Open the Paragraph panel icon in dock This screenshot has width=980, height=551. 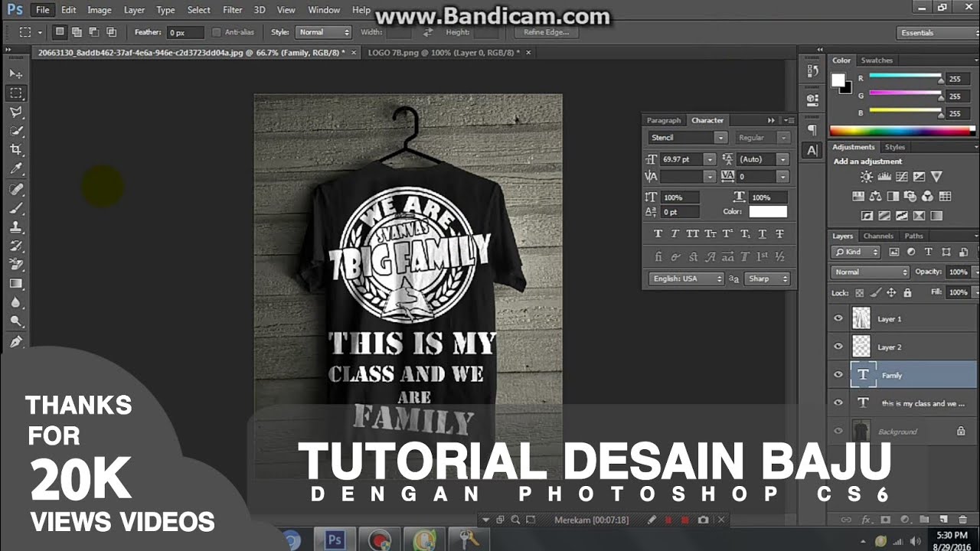[812, 129]
